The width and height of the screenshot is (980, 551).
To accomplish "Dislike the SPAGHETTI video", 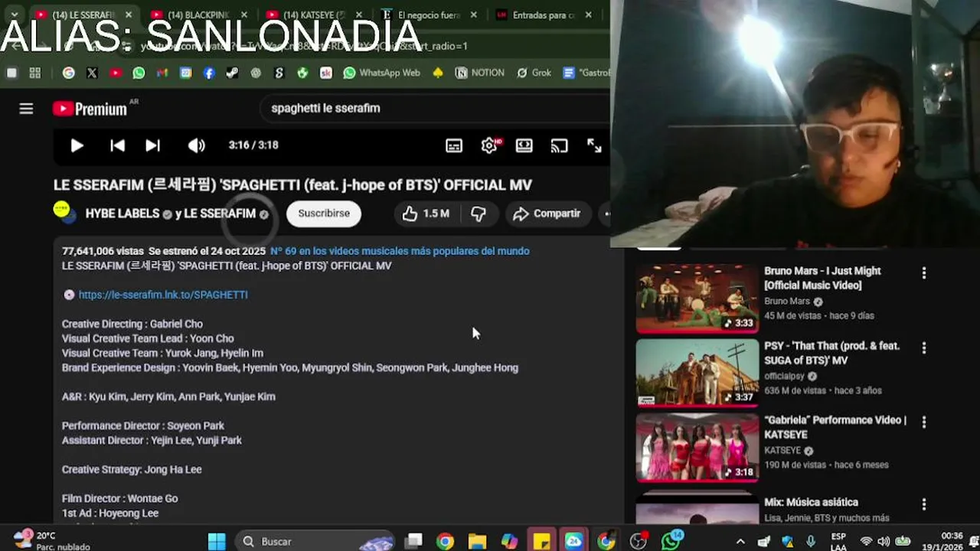I will 479,214.
